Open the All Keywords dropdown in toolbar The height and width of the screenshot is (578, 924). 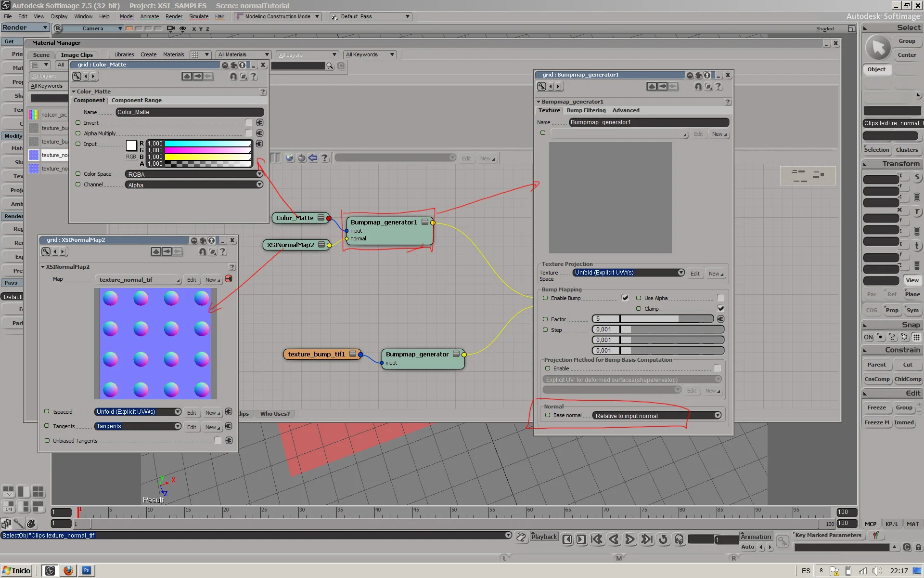(370, 54)
